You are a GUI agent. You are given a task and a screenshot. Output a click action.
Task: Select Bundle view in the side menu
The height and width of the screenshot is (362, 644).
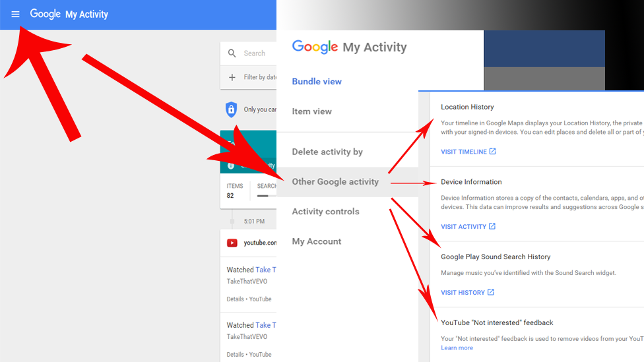click(317, 81)
